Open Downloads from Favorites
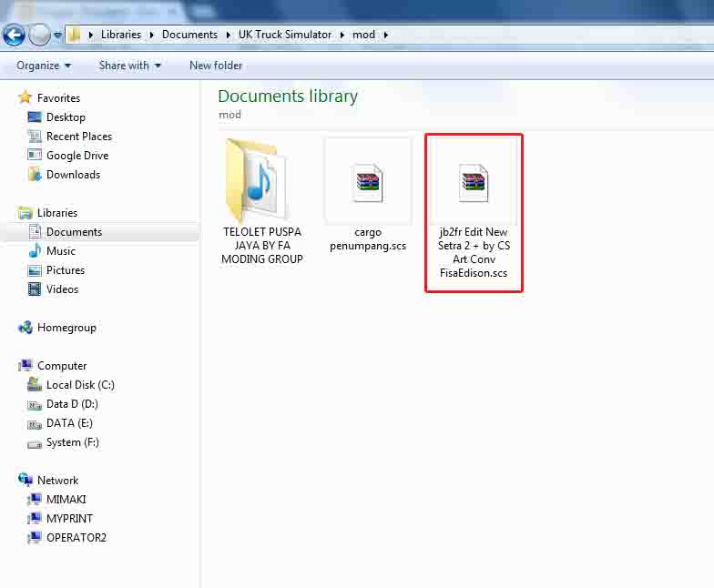Screen dimensions: 714x588 click(x=73, y=175)
